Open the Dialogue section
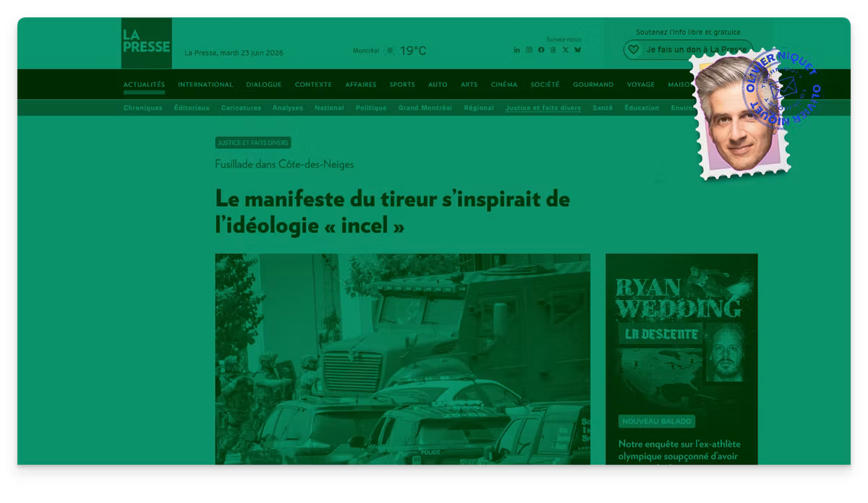868x503 pixels. coord(264,85)
